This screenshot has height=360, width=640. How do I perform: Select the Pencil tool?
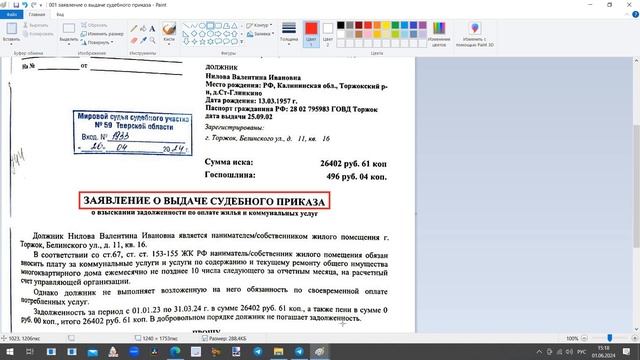tap(134, 29)
